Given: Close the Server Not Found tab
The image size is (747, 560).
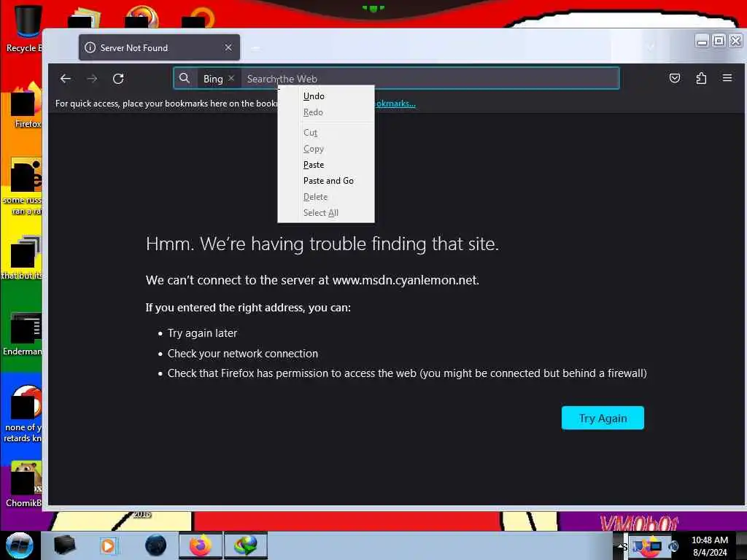Looking at the screenshot, I should [228, 47].
